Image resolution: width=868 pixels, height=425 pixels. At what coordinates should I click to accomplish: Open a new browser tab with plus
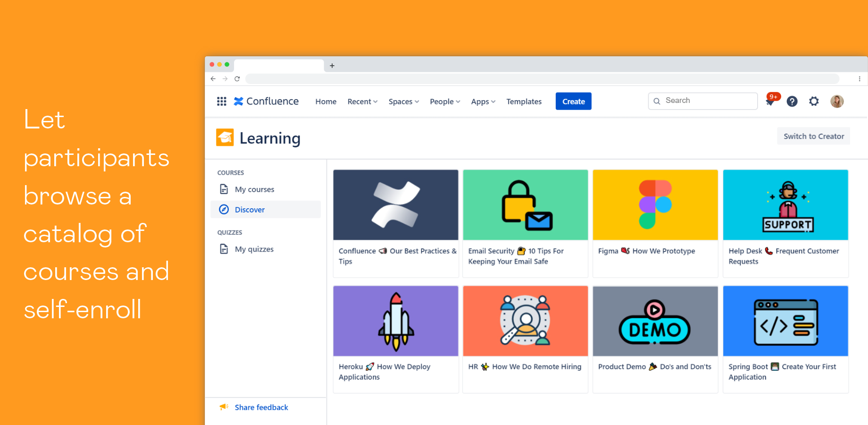[332, 66]
